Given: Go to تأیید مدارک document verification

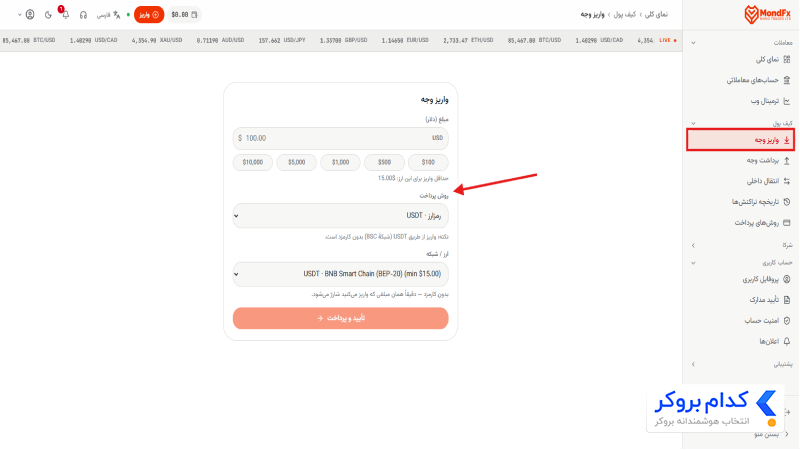Looking at the screenshot, I should (x=769, y=300).
